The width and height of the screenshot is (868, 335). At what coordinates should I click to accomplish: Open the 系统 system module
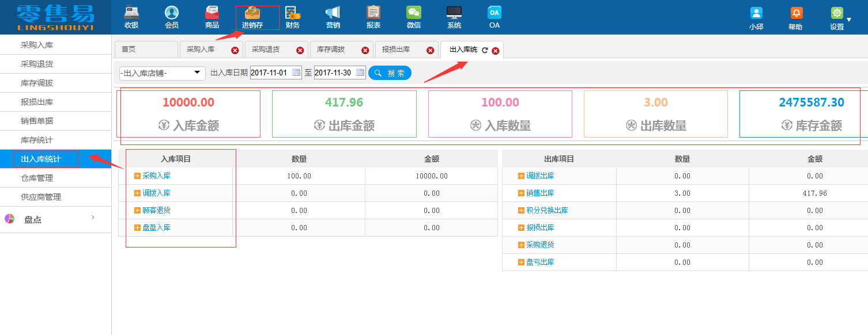click(x=454, y=17)
